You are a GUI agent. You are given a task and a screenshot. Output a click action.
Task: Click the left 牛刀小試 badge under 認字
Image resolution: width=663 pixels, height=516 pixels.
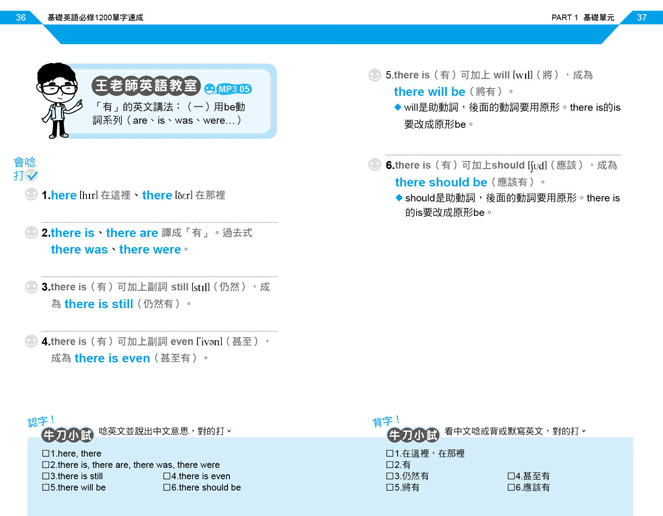point(67,434)
